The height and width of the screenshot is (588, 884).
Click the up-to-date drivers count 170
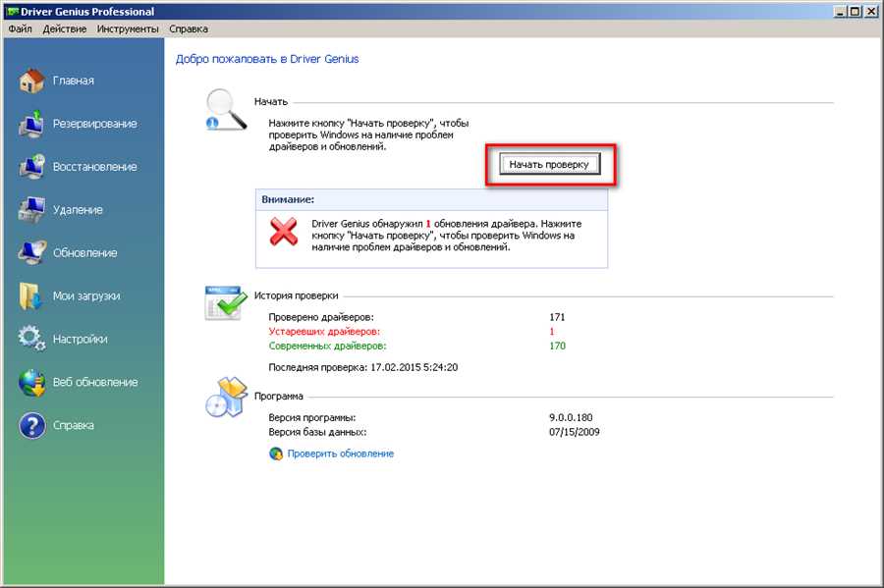(558, 346)
